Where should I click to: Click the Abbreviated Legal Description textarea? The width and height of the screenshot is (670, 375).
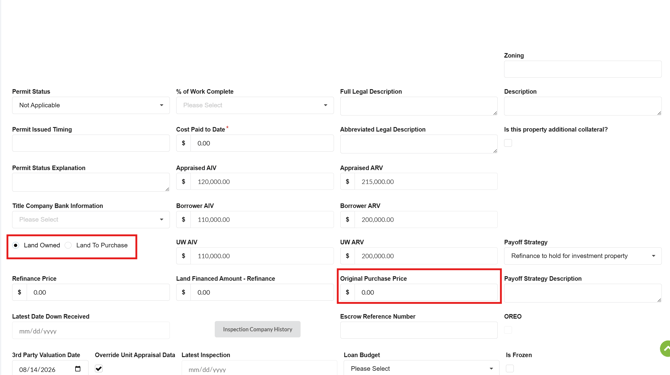tap(419, 144)
